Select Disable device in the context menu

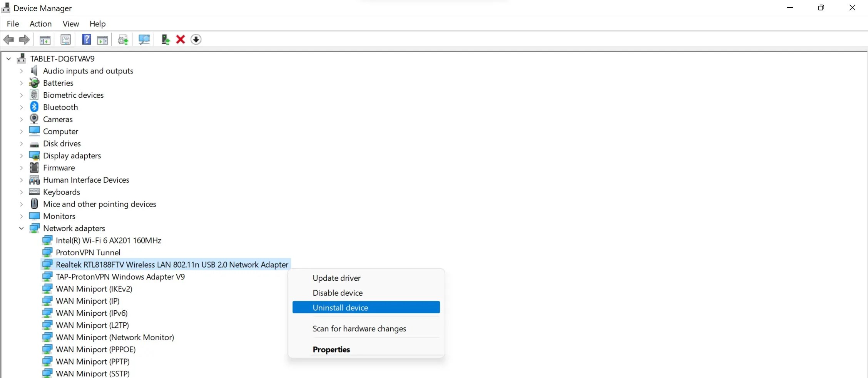click(337, 293)
